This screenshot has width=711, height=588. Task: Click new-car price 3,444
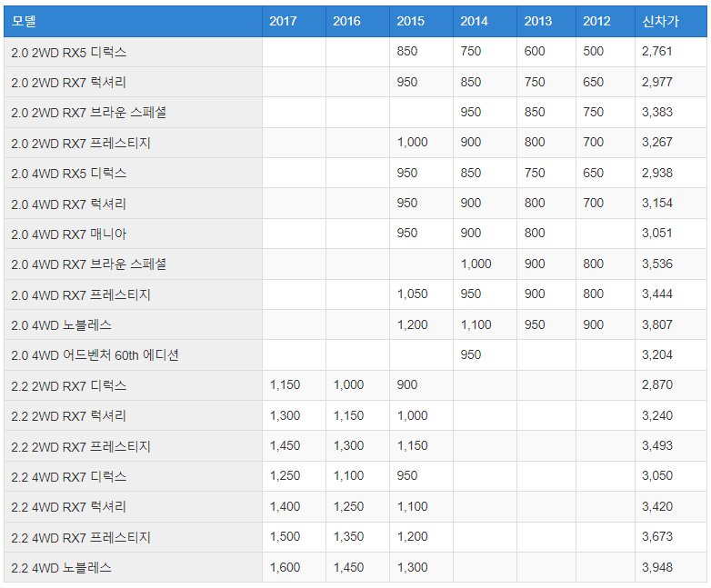point(657,294)
